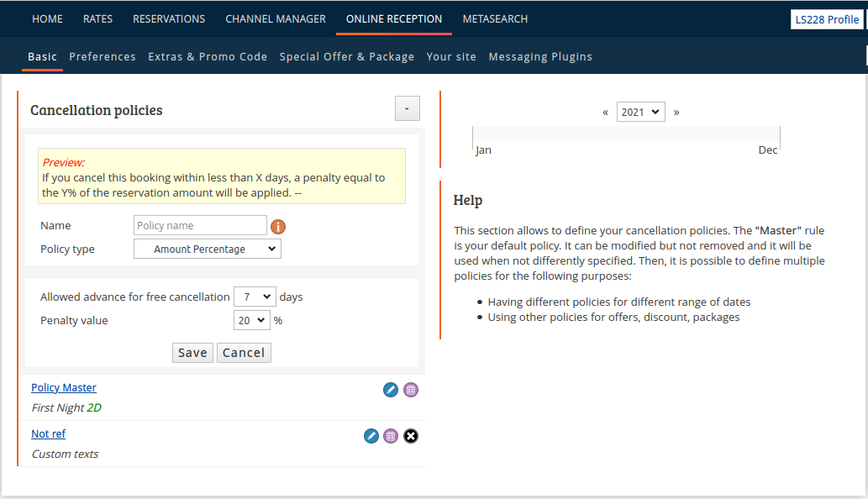Screen dimensions: 868x499
Task: Switch to the Basic tab
Action: coord(42,56)
